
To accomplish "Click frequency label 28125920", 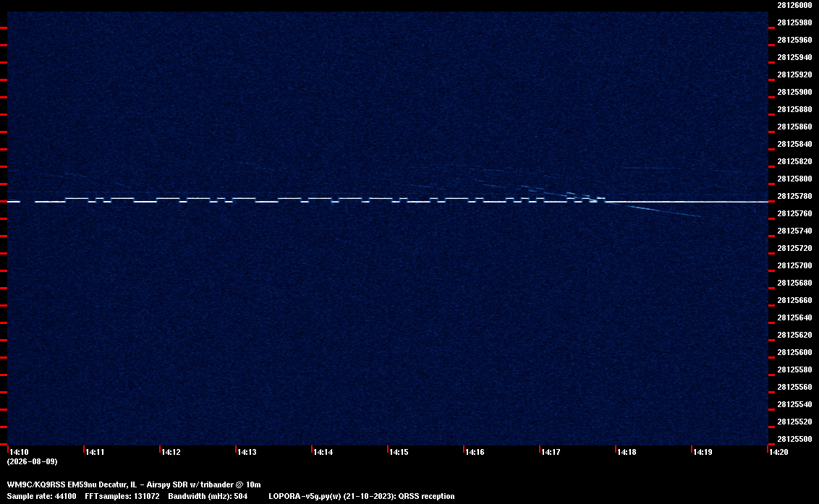I will pyautogui.click(x=794, y=74).
